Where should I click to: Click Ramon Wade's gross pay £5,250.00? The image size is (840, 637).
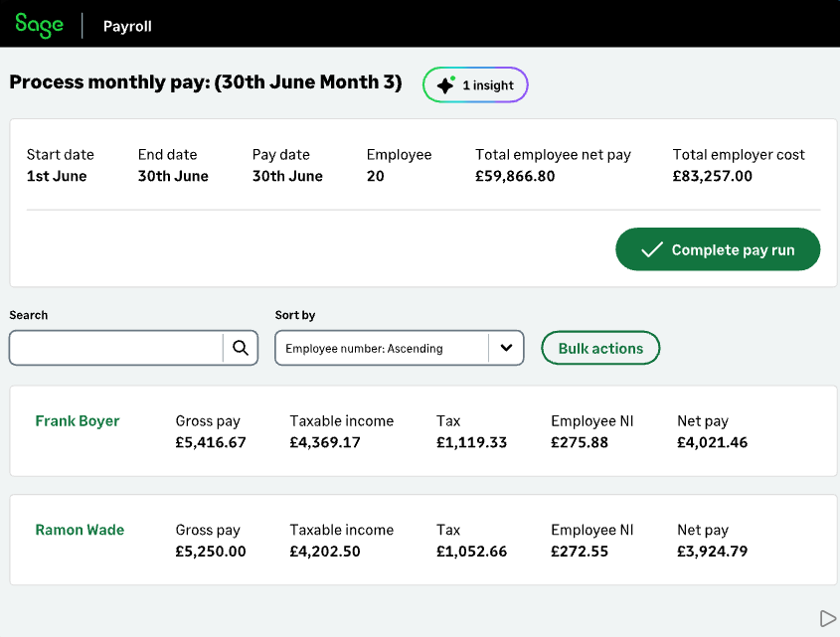click(211, 551)
